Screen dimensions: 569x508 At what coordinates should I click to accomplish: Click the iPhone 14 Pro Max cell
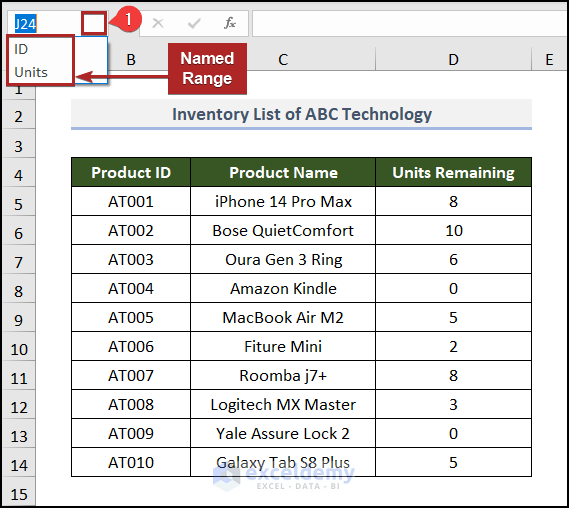pos(283,201)
